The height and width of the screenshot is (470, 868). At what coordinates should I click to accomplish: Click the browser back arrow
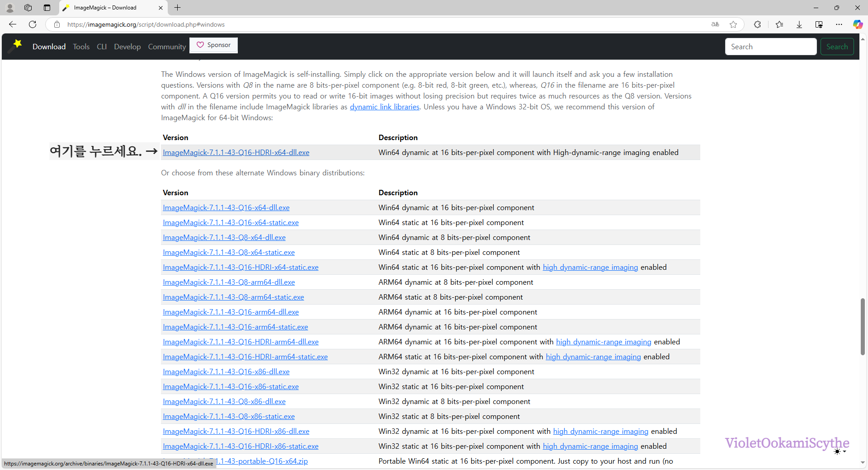(x=13, y=24)
